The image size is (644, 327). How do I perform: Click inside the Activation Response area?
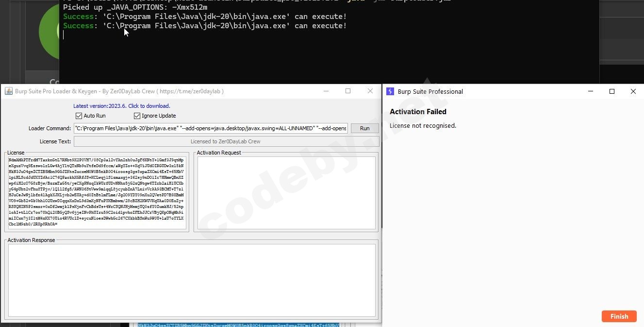192,280
